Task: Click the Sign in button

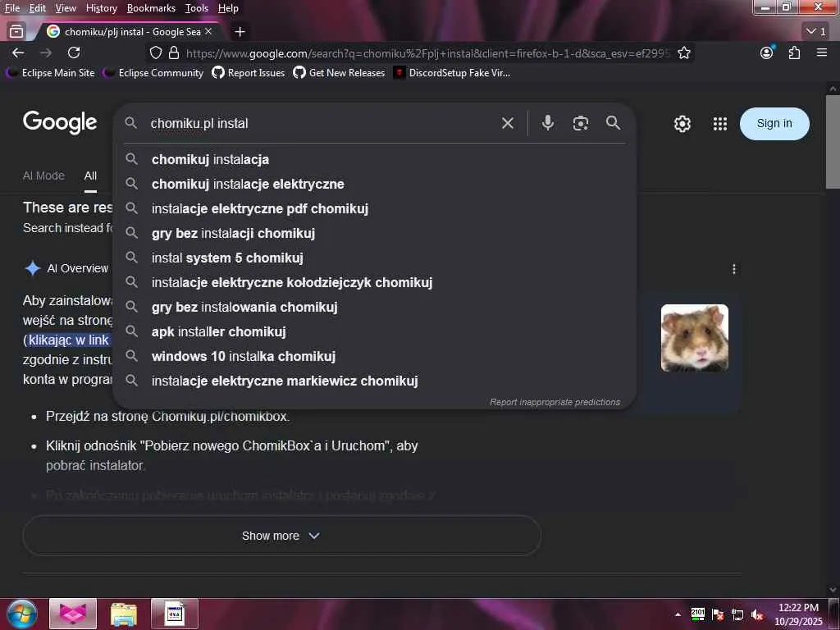Action: (774, 124)
